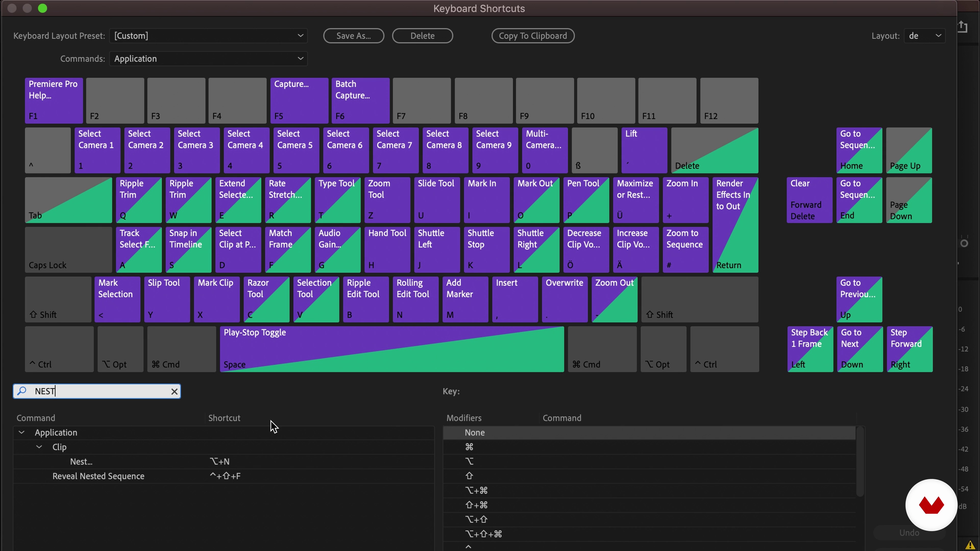Click the F5 Capture key

[x=299, y=101]
